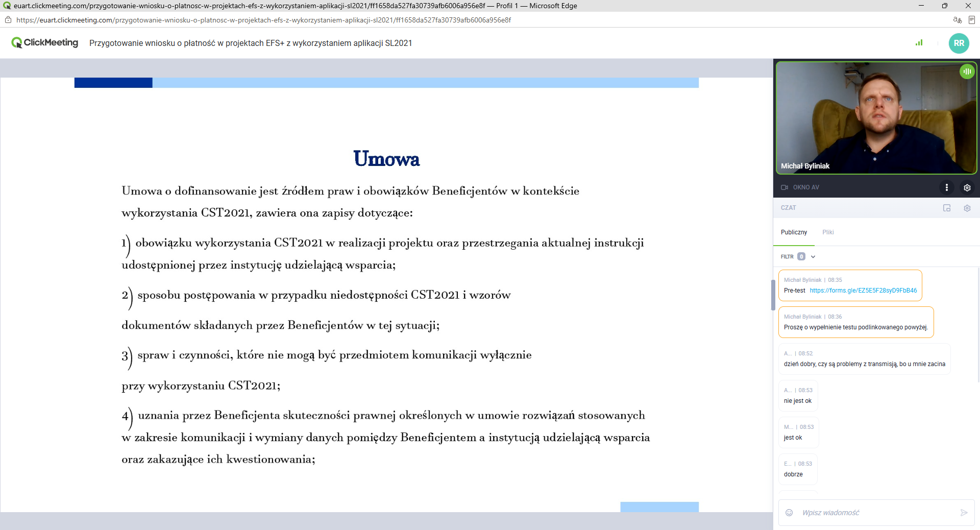Screen dimensions: 980x530
Task: Pop out the chat panel
Action: pyautogui.click(x=947, y=208)
